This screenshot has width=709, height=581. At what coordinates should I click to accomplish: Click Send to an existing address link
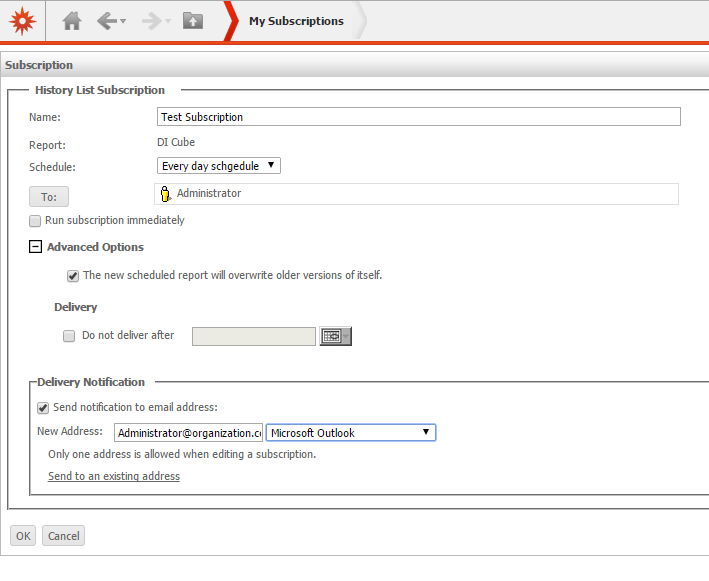[114, 477]
